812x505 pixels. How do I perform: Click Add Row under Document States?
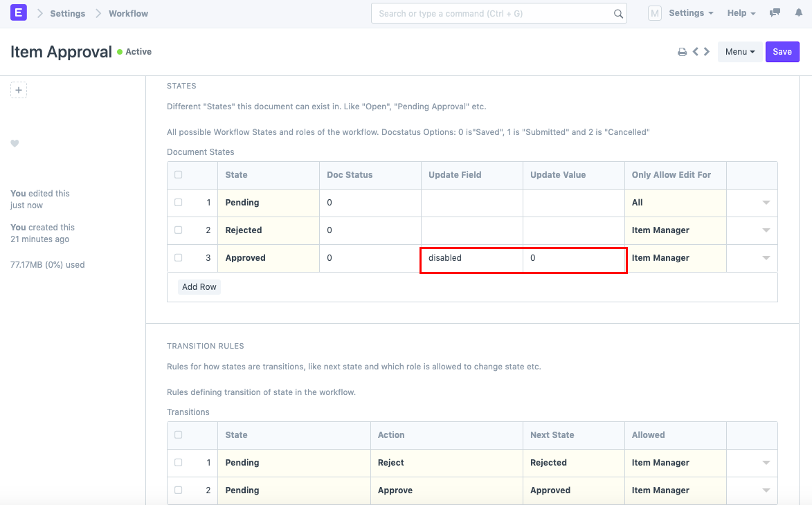(199, 287)
